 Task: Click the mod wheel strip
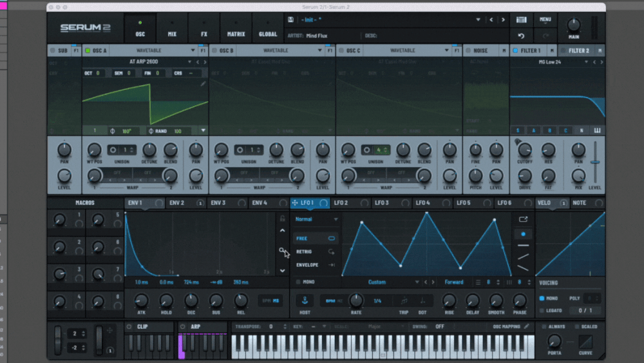99,340
